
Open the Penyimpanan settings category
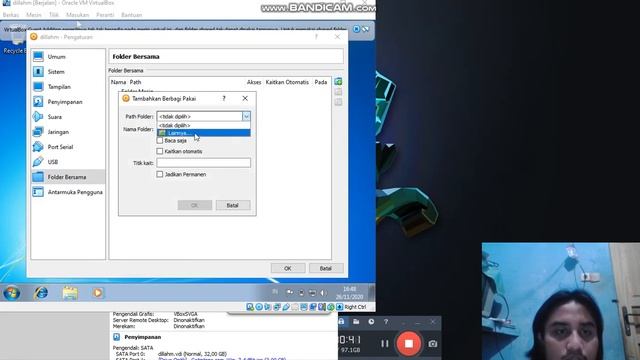pos(68,102)
